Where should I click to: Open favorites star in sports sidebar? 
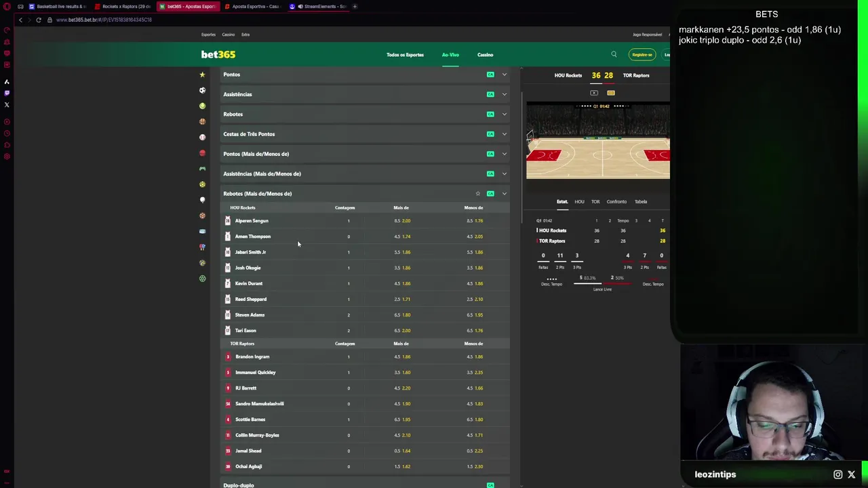(x=202, y=75)
